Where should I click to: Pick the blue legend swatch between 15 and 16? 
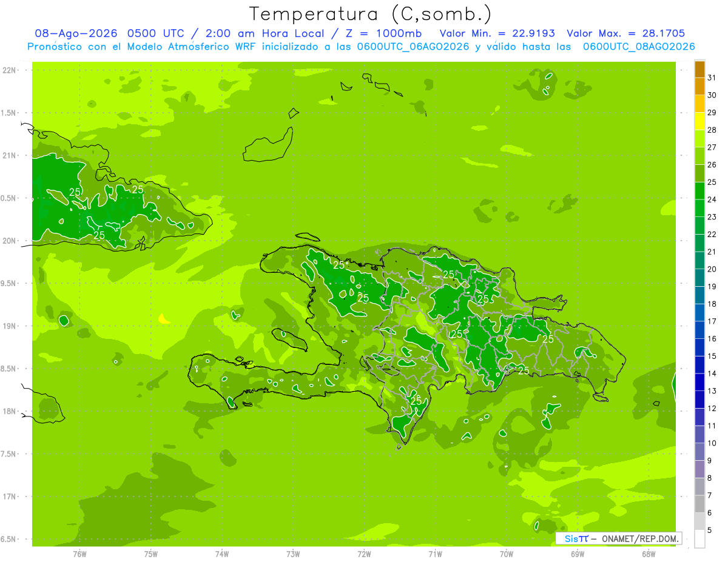[699, 348]
